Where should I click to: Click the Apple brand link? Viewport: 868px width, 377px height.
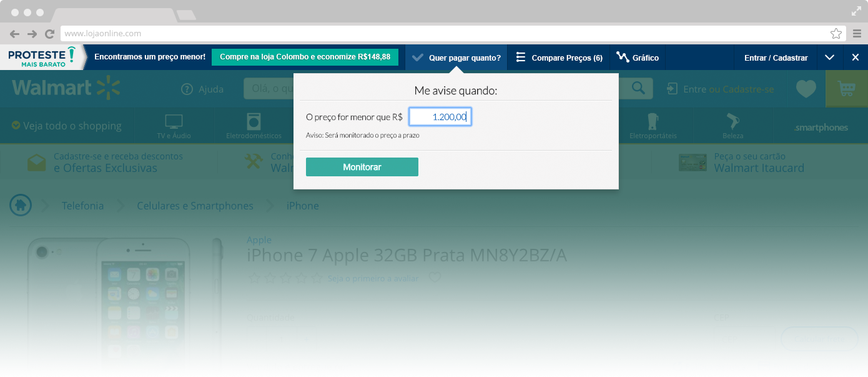pyautogui.click(x=259, y=240)
